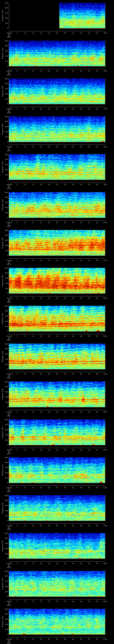Image resolution: width=114 pixels, height=644 pixels.
Task: Click the spectrogram panel starting at 9:07:00
Action: point(57,129)
